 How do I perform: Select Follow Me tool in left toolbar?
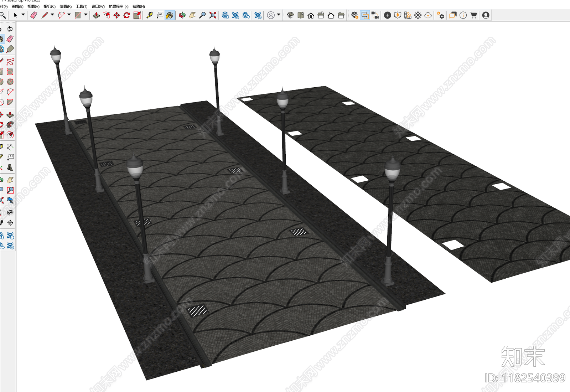click(x=10, y=124)
